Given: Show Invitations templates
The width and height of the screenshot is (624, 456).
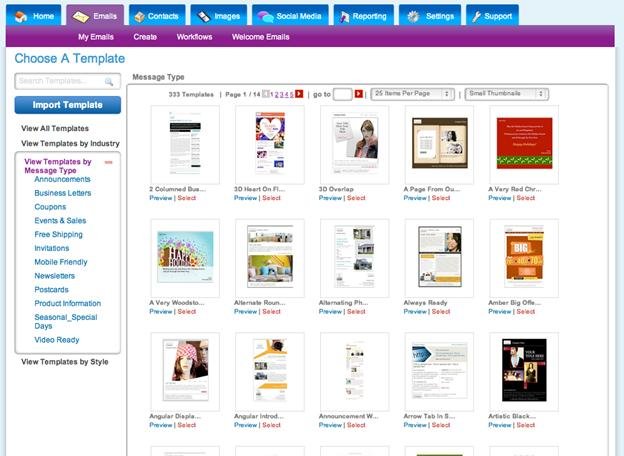Looking at the screenshot, I should [52, 248].
